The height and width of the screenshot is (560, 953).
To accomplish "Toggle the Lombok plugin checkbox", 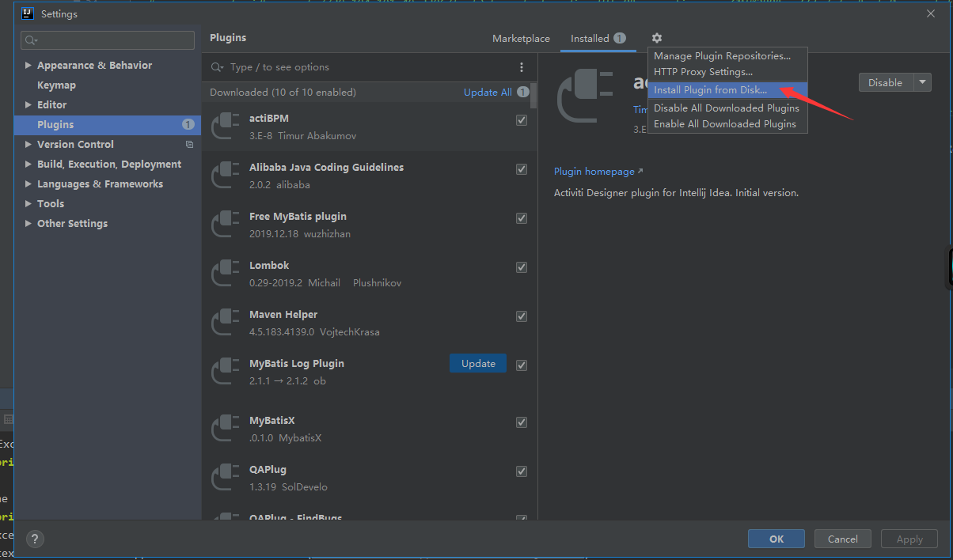I will [x=522, y=267].
